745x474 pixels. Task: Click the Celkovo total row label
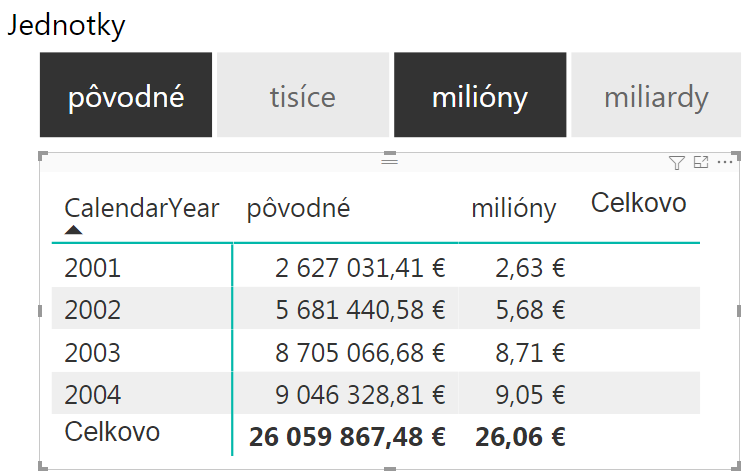pos(112,432)
